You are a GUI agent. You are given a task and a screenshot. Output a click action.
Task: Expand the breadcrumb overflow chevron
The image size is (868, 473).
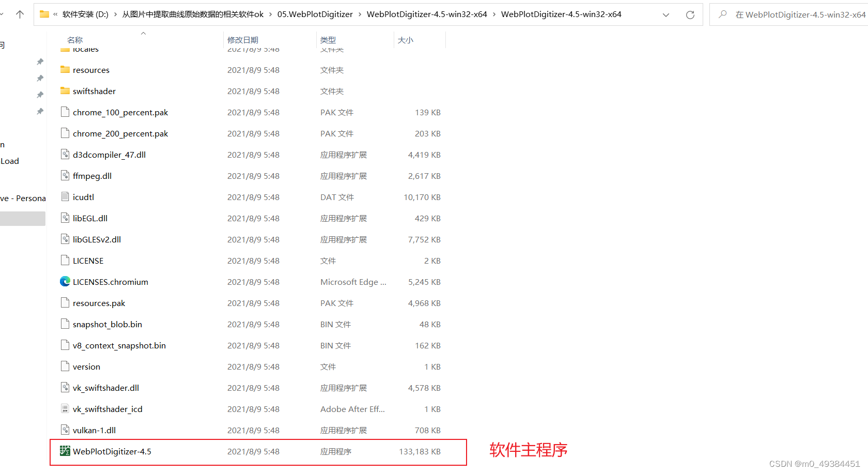55,14
